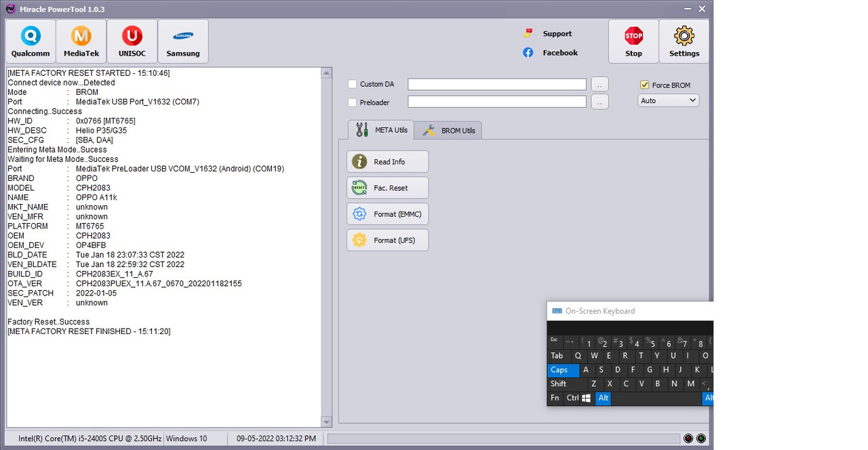Image resolution: width=868 pixels, height=450 pixels.
Task: Click the progress bar in status bar
Action: point(503,438)
